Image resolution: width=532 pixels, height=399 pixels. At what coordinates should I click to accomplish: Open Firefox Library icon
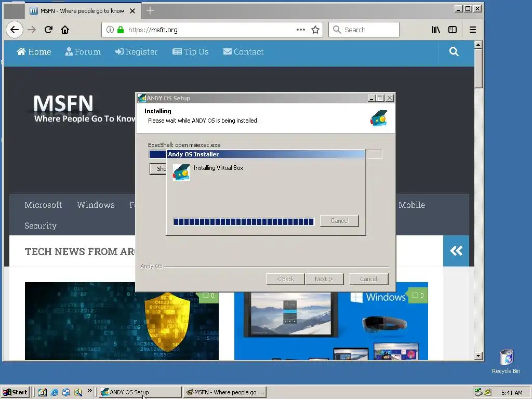[436, 30]
